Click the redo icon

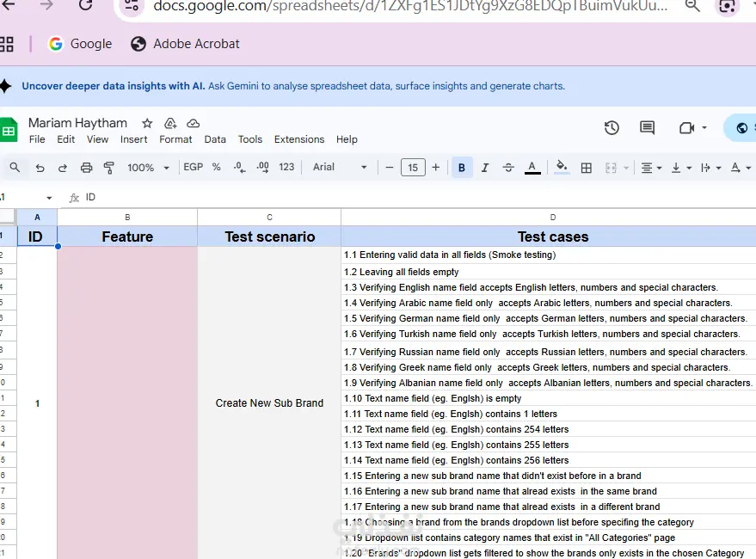pyautogui.click(x=63, y=168)
